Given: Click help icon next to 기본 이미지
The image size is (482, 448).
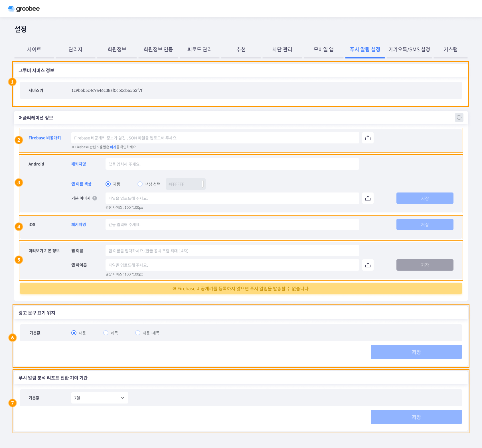Looking at the screenshot, I should tap(95, 198).
